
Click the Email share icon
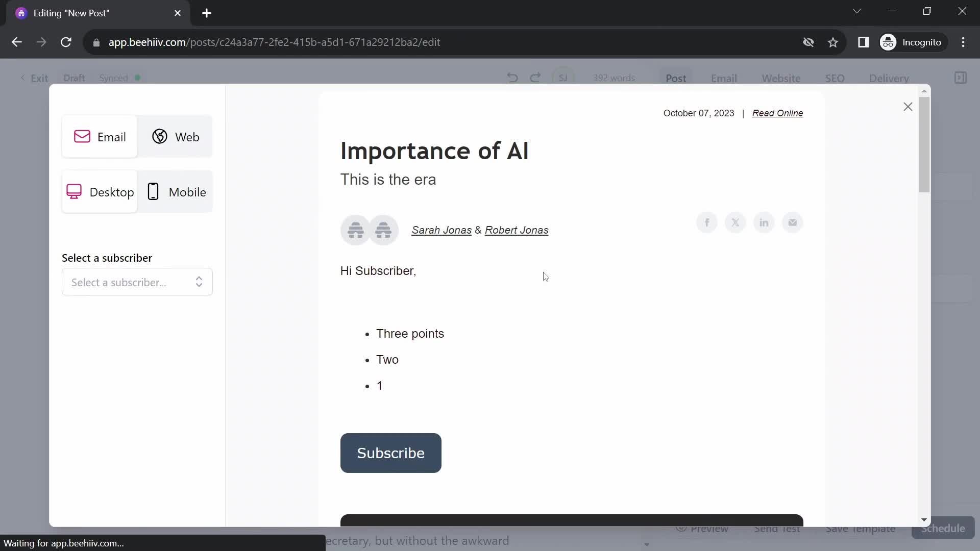click(793, 222)
